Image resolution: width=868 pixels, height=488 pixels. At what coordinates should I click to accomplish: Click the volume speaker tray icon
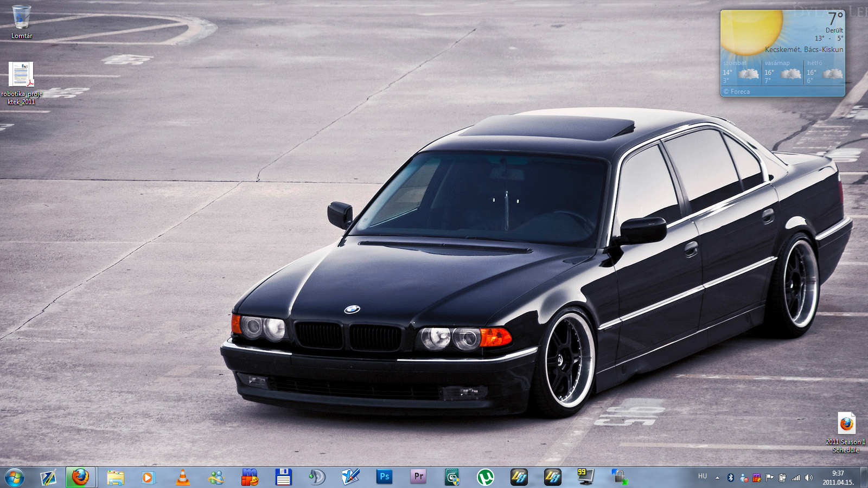coord(809,478)
